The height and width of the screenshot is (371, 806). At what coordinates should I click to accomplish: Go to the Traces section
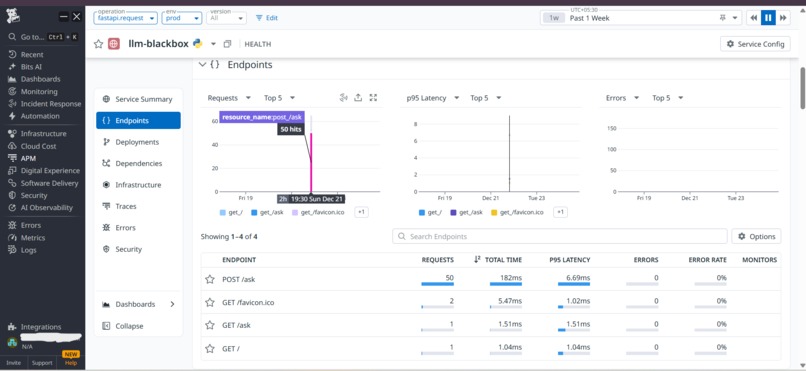click(x=138, y=206)
